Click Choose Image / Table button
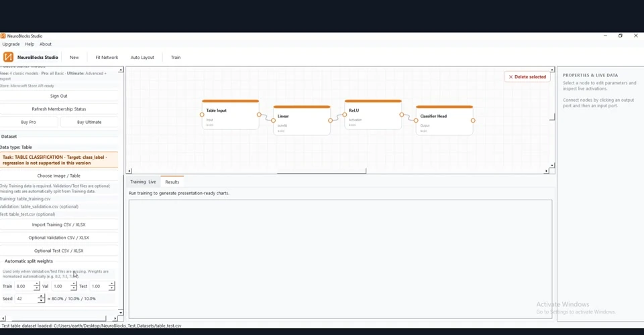Image resolution: width=644 pixels, height=335 pixels. coord(59,176)
